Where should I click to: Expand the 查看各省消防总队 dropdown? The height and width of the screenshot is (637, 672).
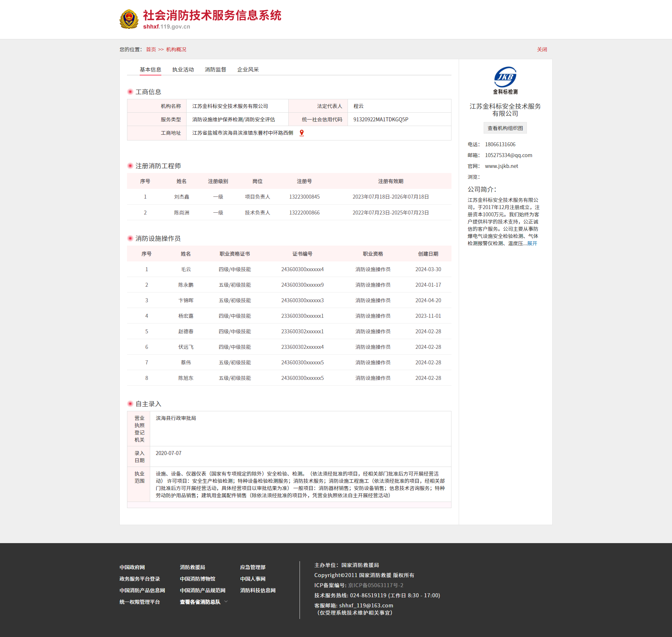point(204,602)
